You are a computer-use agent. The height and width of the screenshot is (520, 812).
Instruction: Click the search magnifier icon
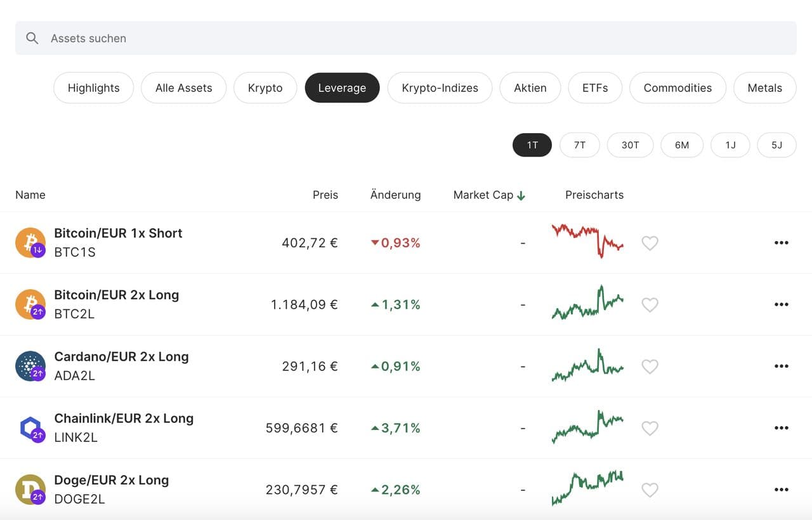click(32, 38)
